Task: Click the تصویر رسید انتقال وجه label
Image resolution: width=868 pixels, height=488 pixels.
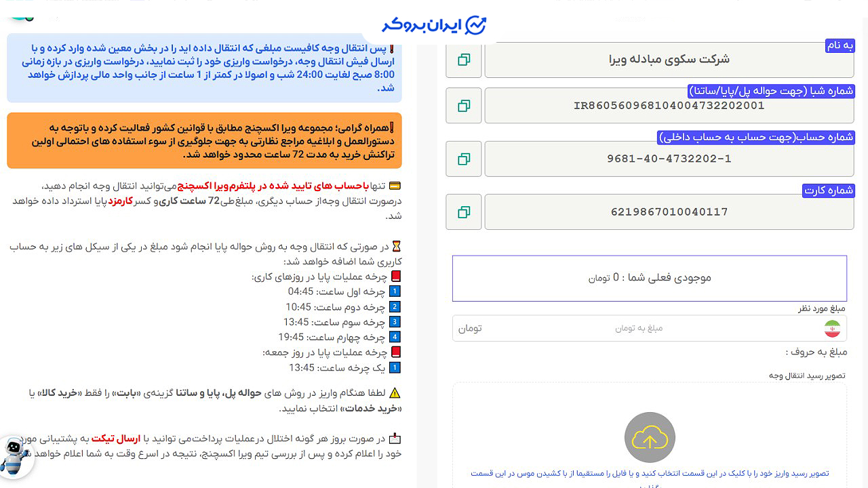Action: pos(807,375)
